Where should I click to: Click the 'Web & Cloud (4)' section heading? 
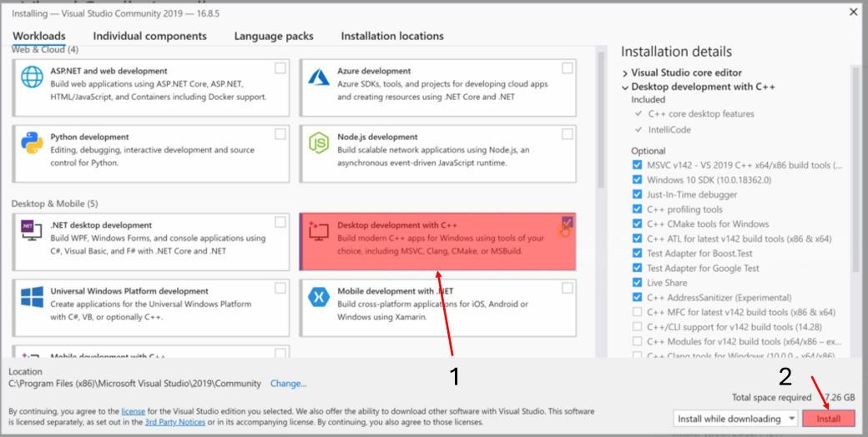tap(45, 50)
